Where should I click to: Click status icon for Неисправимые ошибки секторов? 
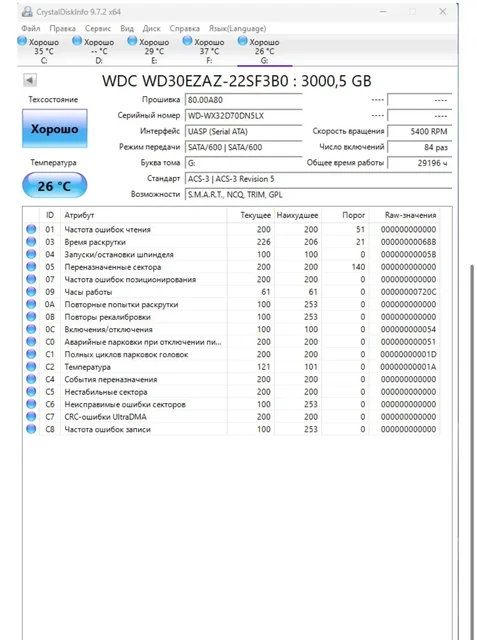[x=31, y=404]
